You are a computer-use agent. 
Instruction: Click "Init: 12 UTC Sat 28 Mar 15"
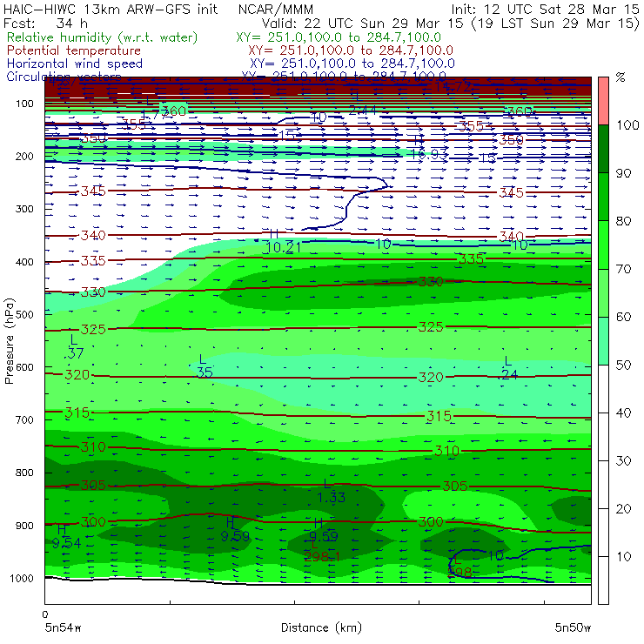point(546,9)
